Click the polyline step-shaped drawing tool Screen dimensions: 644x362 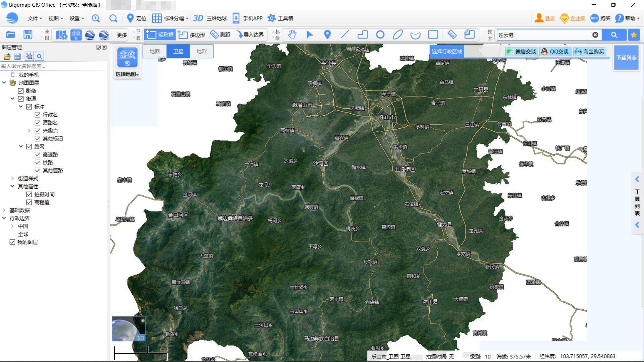[363, 35]
